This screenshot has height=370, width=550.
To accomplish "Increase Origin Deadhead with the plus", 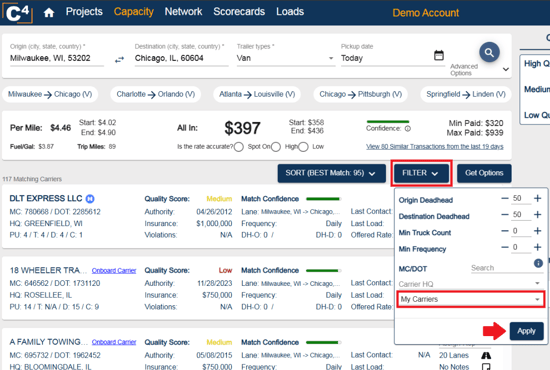I will (537, 199).
